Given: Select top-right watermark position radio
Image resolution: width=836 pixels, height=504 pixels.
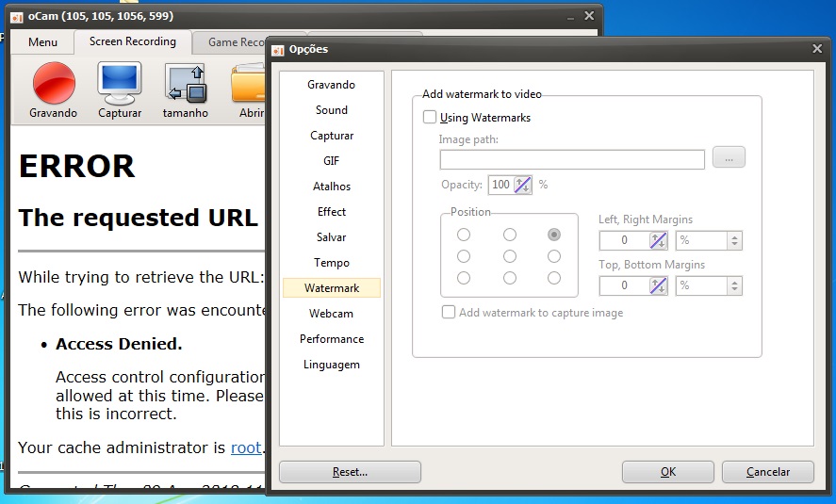Looking at the screenshot, I should 554,235.
